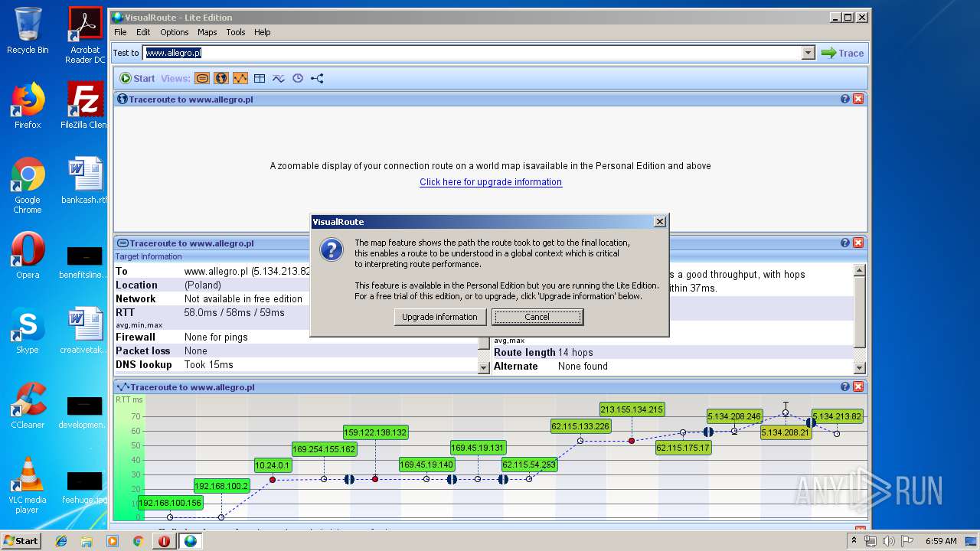The image size is (980, 551).
Task: Open Firefox desktop icon
Action: 28,106
